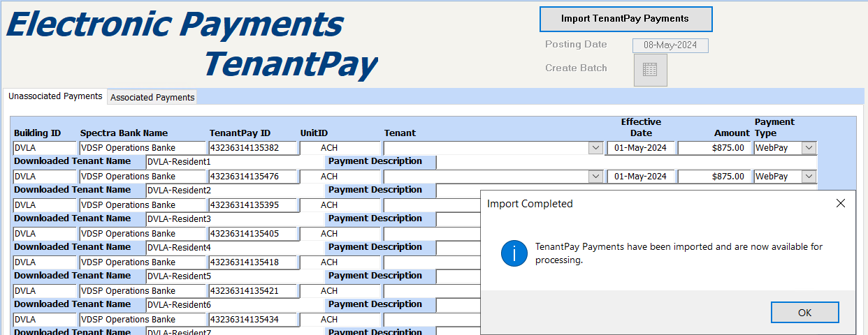Click TenantPay ID field 43236314135395
The height and width of the screenshot is (335, 868).
253,205
